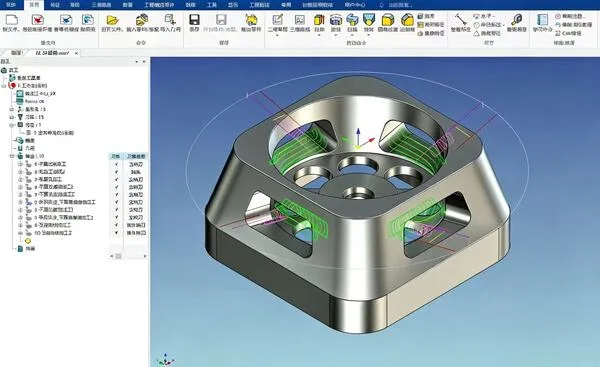
Task: Expand operation row 10 in the tree
Action: (x=20, y=233)
